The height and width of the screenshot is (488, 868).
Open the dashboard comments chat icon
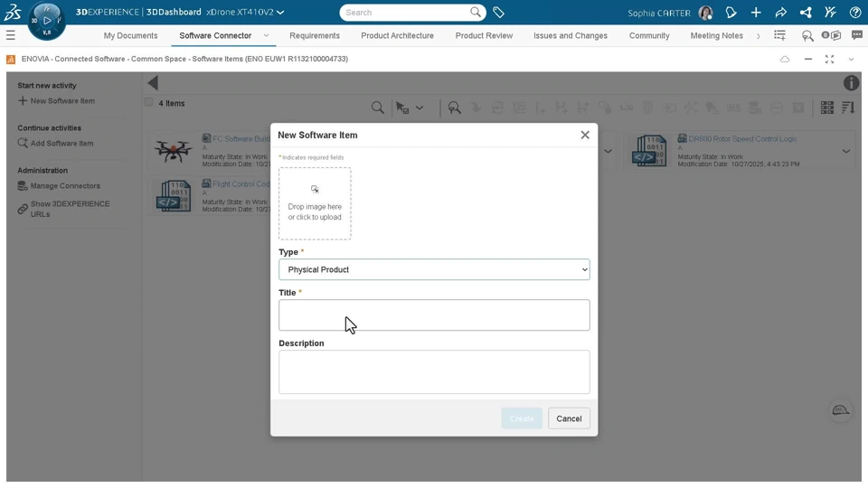pos(857,35)
